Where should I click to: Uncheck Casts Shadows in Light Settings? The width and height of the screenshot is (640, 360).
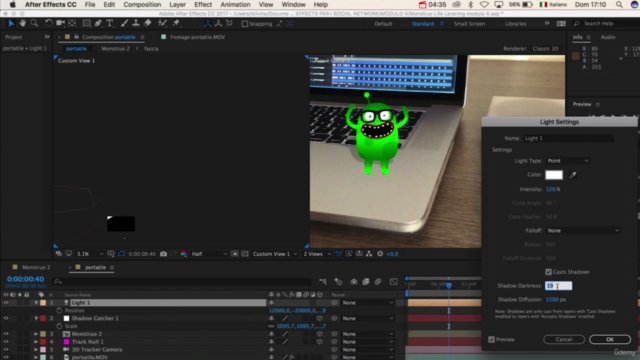click(549, 272)
